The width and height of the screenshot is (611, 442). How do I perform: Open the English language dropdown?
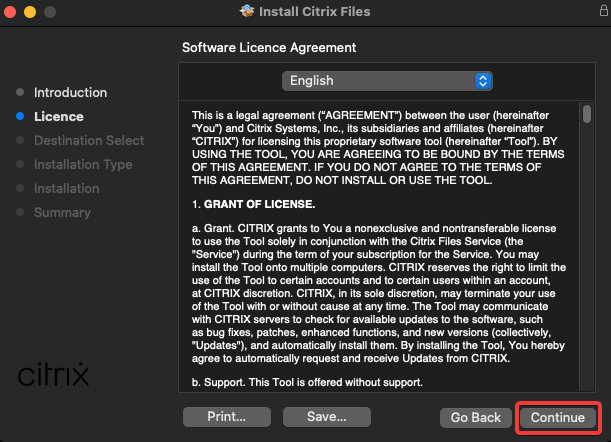387,81
